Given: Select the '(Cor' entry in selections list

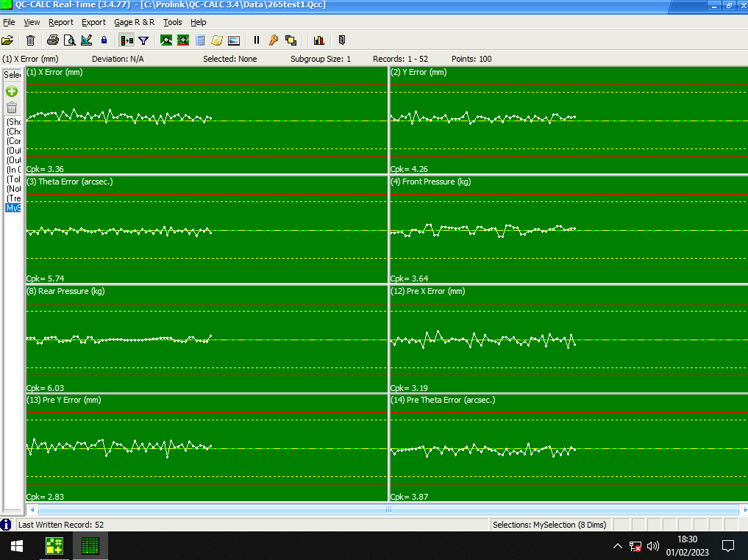Looking at the screenshot, I should tap(13, 141).
